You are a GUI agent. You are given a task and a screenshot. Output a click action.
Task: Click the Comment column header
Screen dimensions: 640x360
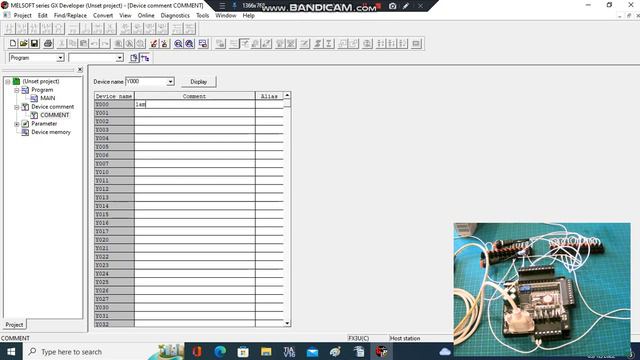click(x=195, y=96)
